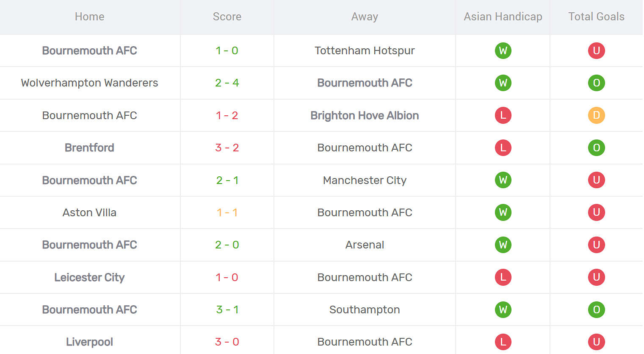Click the red U badge for Manchester City match
The width and height of the screenshot is (644, 354).
596,180
